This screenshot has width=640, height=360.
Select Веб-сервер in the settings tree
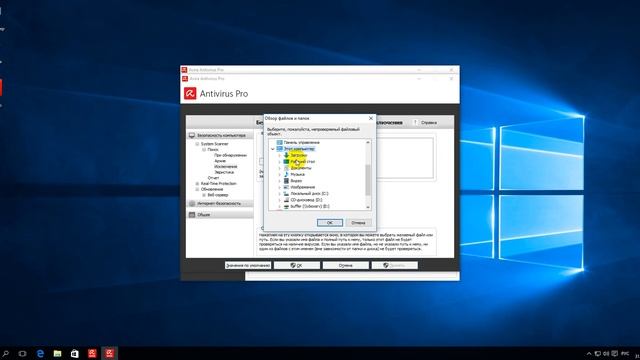click(218, 195)
